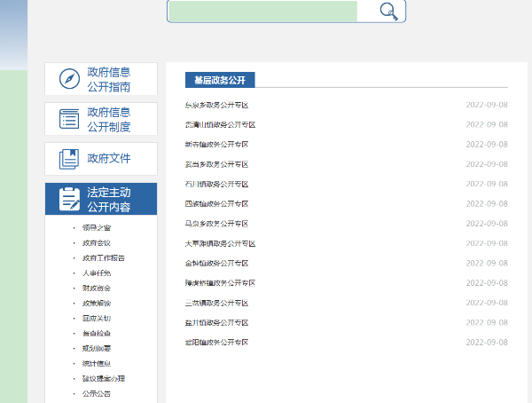Click the list icon for 政府信息公开制度
532x403 pixels.
click(70, 119)
